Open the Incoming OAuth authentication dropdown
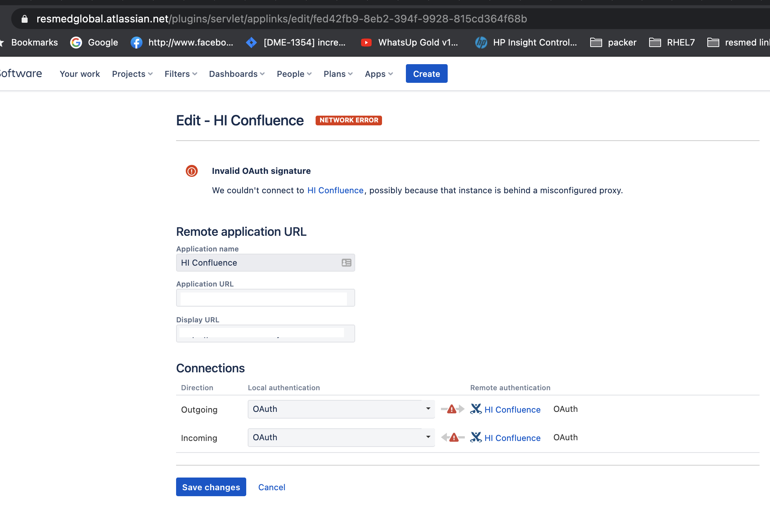The image size is (770, 532). (x=341, y=437)
